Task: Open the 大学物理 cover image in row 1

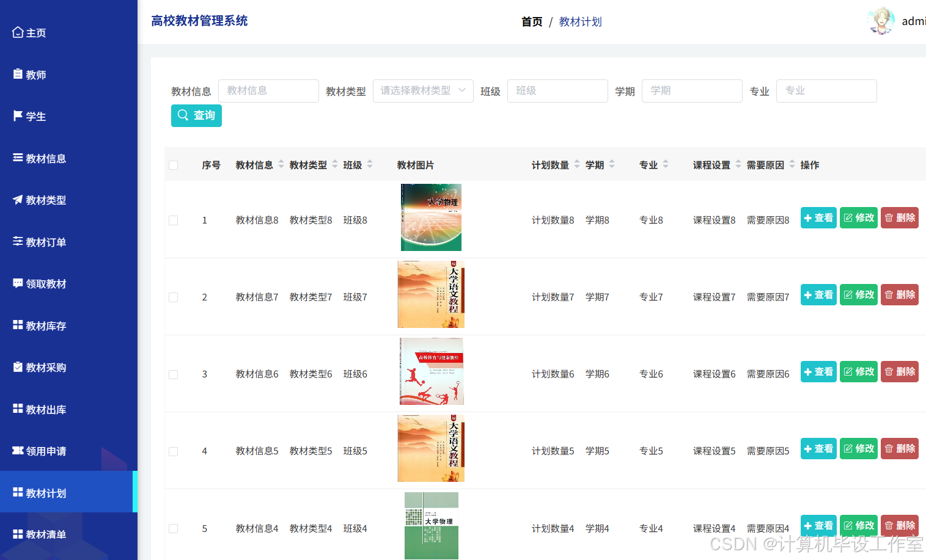Action: coord(431,217)
